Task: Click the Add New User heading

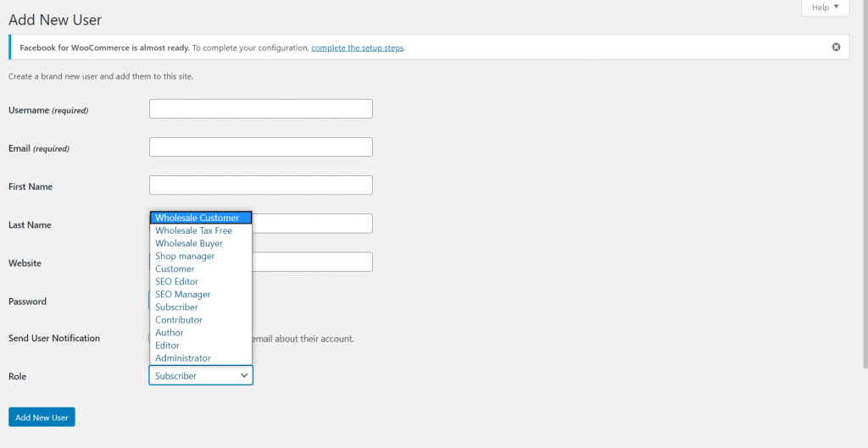Action: coord(55,20)
